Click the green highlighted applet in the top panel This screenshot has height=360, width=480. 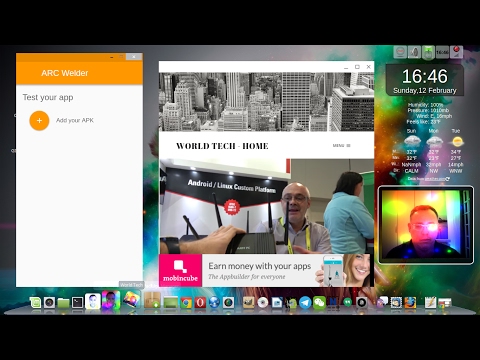coord(428,52)
